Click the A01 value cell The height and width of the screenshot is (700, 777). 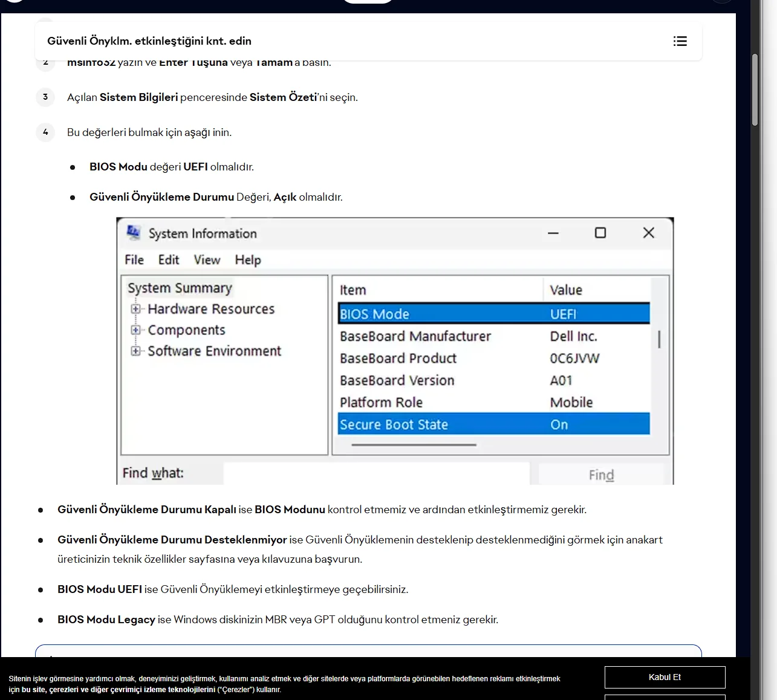pos(561,380)
